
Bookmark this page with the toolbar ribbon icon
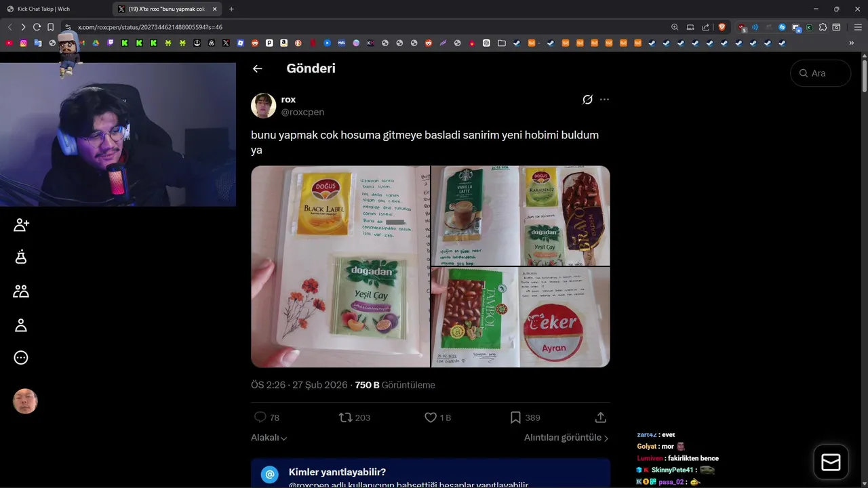click(x=50, y=27)
